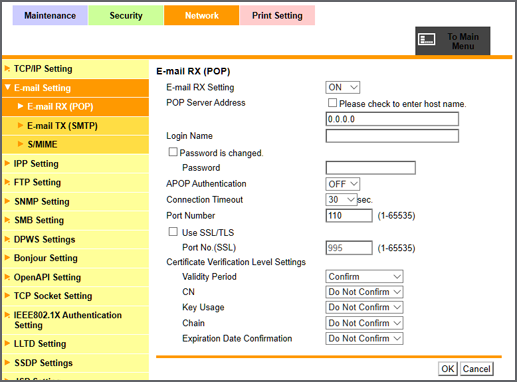Open FTP Setting in sidebar

(x=75, y=182)
